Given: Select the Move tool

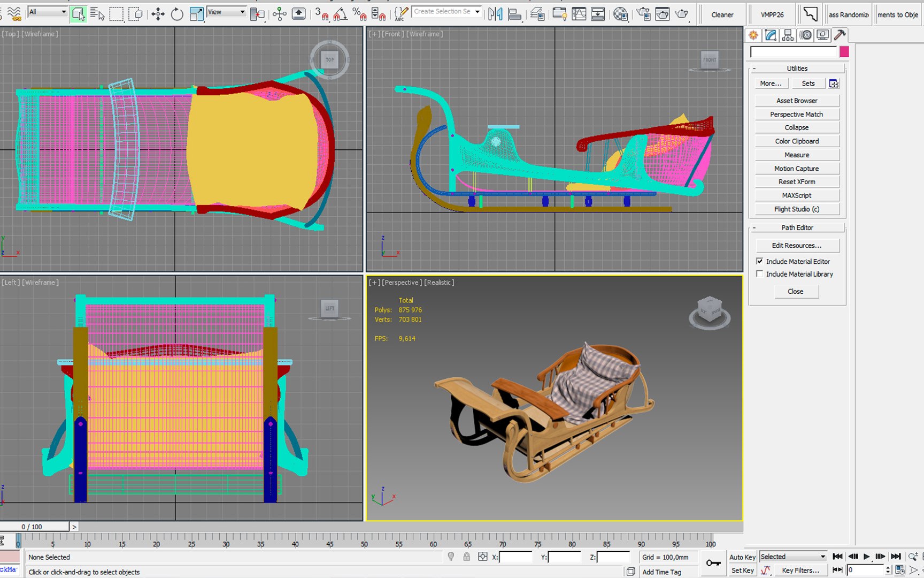Looking at the screenshot, I should click(158, 14).
